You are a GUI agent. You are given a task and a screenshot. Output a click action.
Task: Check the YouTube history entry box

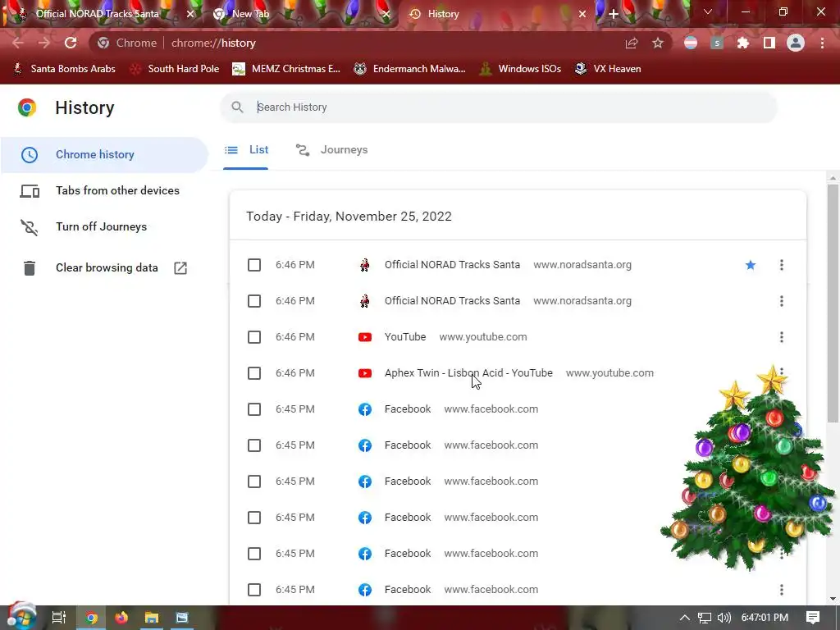click(x=254, y=337)
